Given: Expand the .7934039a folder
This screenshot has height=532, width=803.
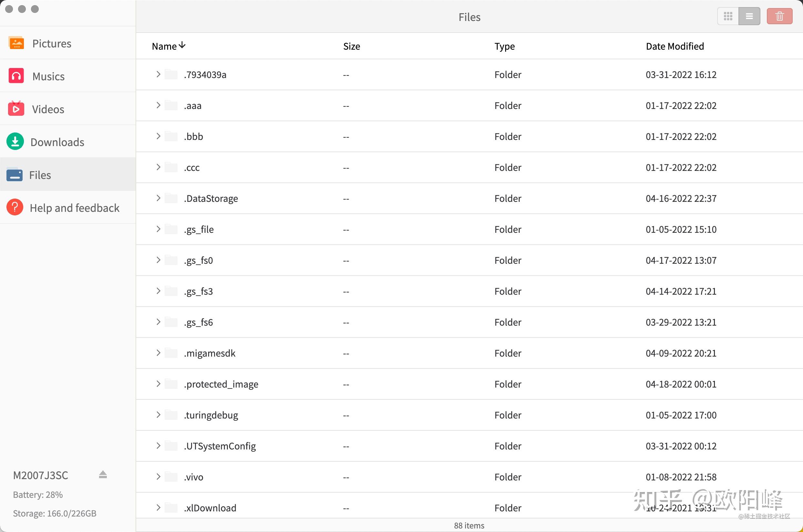Looking at the screenshot, I should point(158,74).
